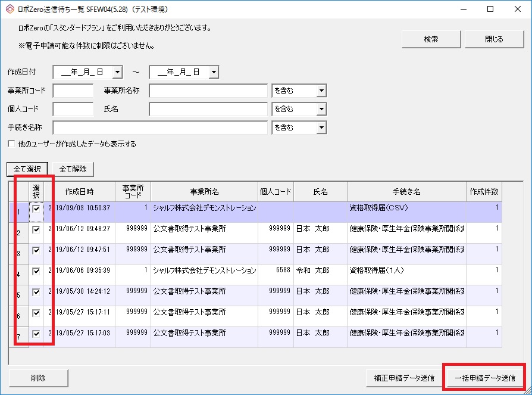Click the 一括申請データ送信 button
Screen dimensions: 532x395
click(x=485, y=378)
